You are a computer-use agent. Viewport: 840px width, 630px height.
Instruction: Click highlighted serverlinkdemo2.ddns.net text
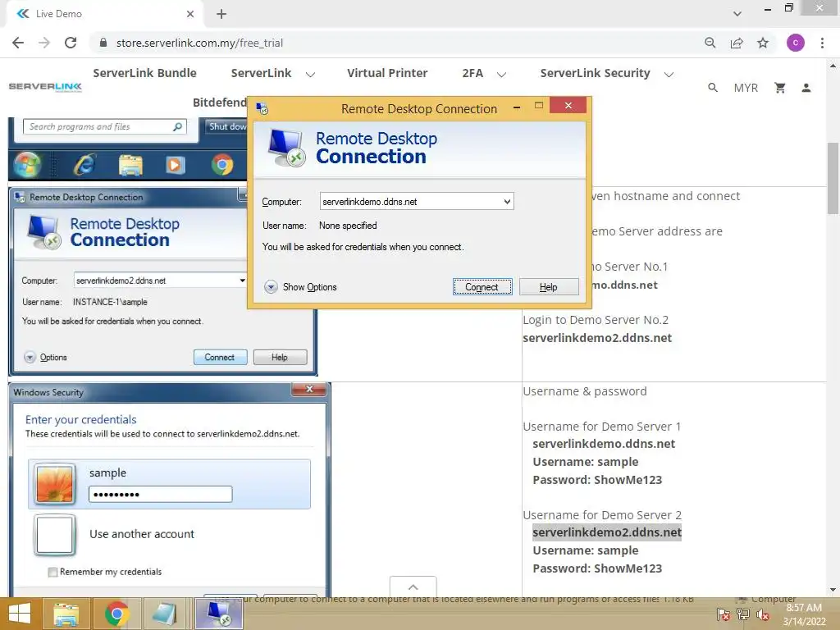pyautogui.click(x=606, y=532)
